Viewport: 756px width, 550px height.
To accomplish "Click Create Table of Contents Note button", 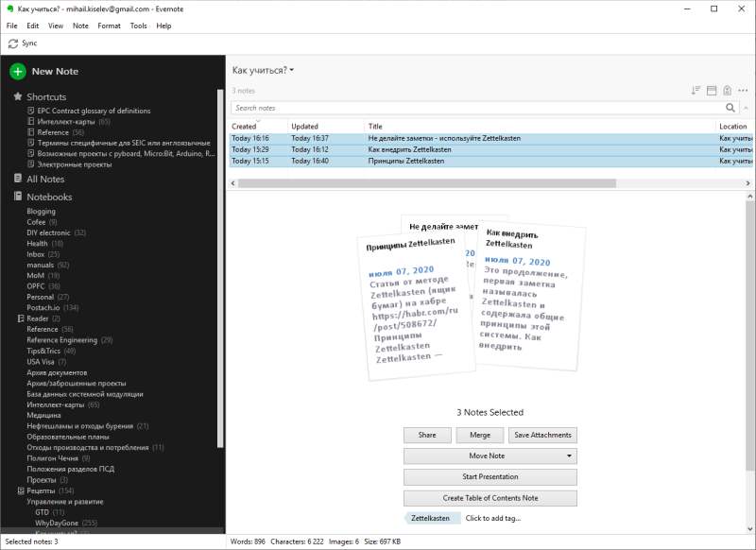I will tap(490, 498).
